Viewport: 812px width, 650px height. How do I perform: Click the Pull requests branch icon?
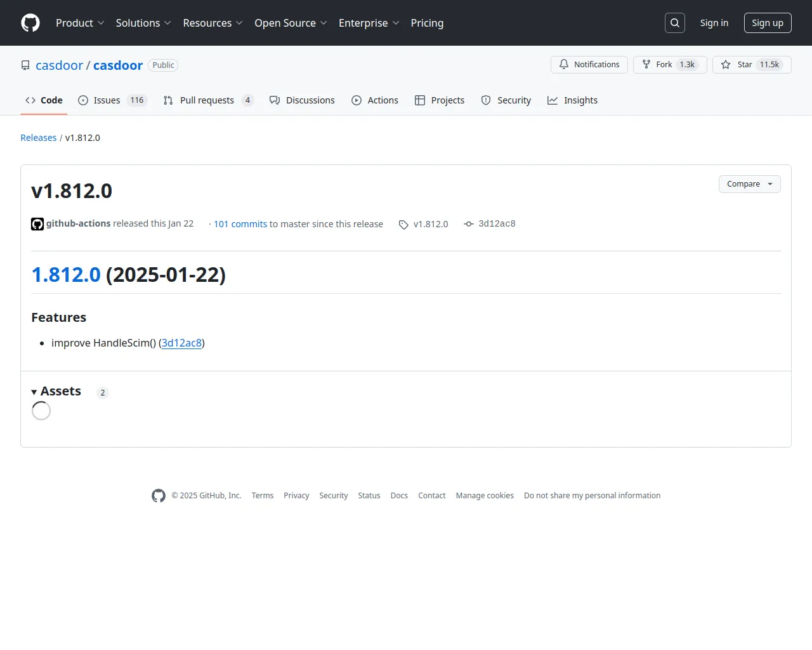pos(168,100)
